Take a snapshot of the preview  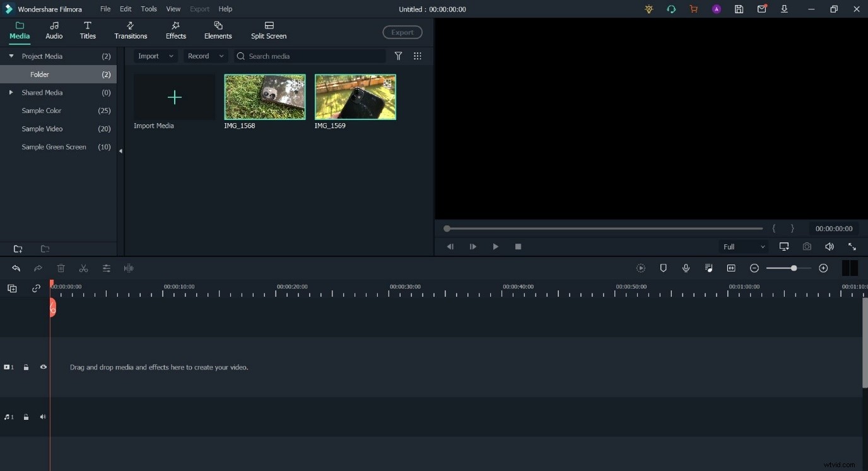pos(807,246)
